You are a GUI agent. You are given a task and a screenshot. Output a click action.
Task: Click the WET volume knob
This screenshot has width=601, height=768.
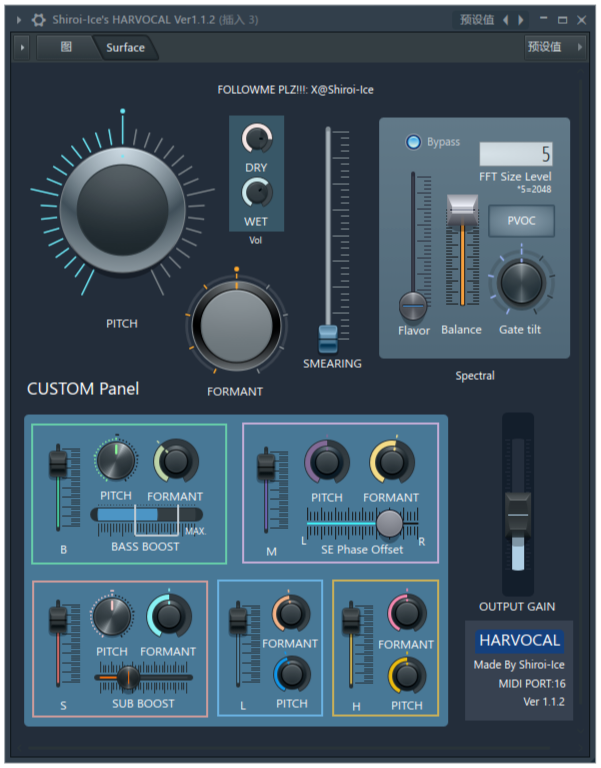(257, 192)
